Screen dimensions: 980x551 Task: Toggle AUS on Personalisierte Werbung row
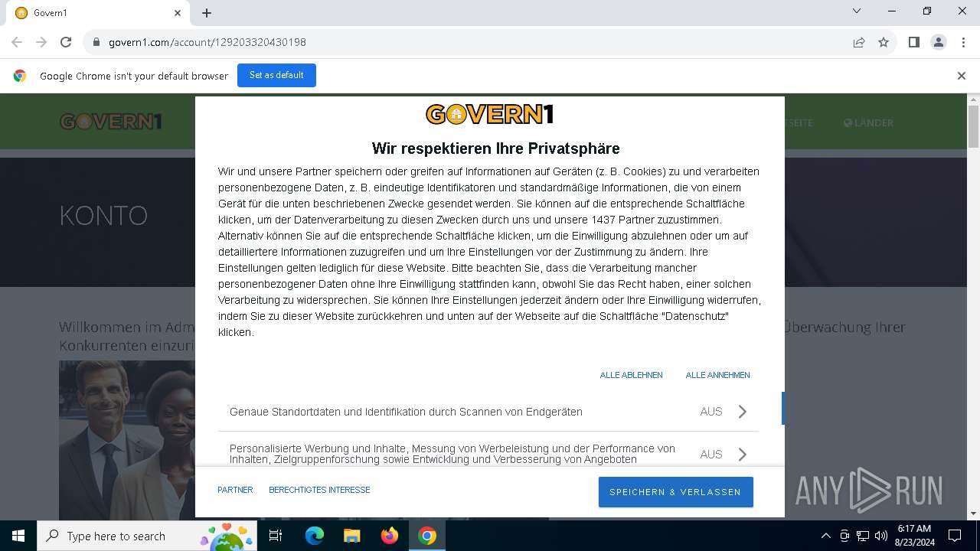click(711, 455)
